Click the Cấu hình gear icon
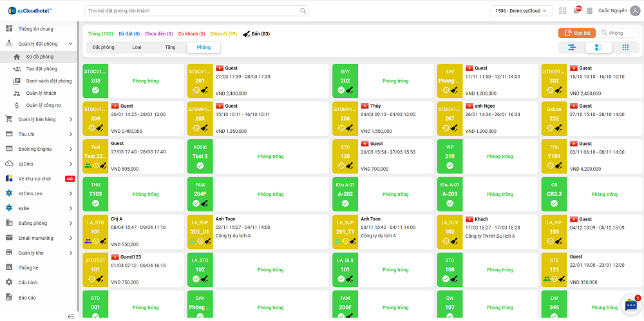Image resolution: width=644 pixels, height=321 pixels. [x=9, y=282]
